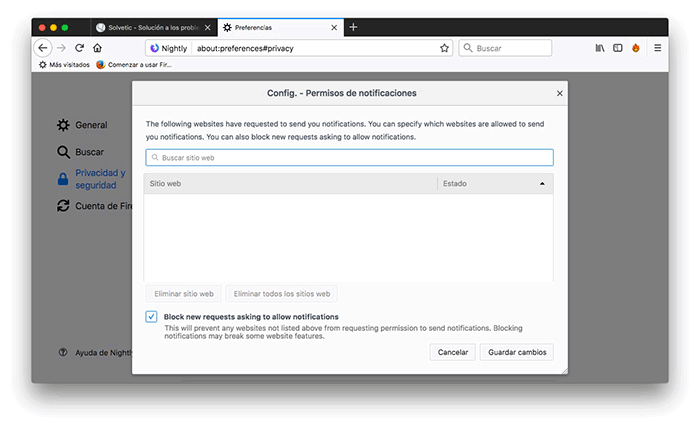Open Comenzar a usar Firefox bookmark
This screenshot has width=700, height=428.
(134, 64)
